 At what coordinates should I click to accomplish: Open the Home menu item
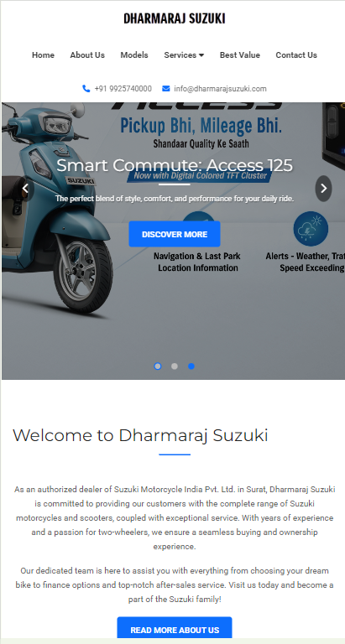point(43,55)
